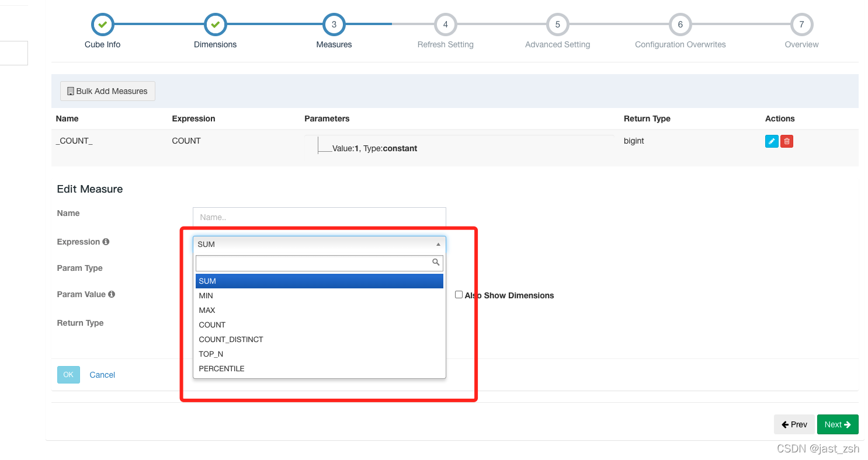Go to step 2 Dimensions circle
868x460 pixels.
215,25
